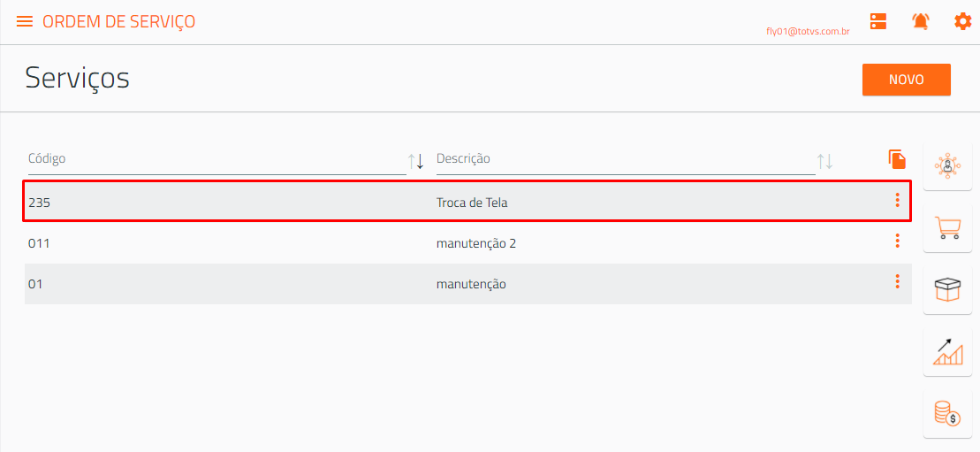Open the server/stack icon in header

(x=878, y=21)
